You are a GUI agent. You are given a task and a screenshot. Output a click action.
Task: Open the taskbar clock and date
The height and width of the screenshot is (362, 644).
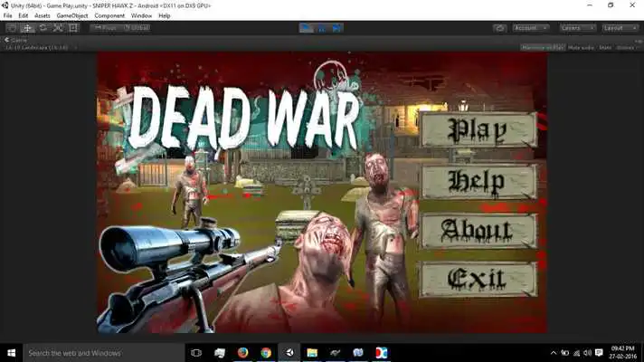[x=622, y=353]
